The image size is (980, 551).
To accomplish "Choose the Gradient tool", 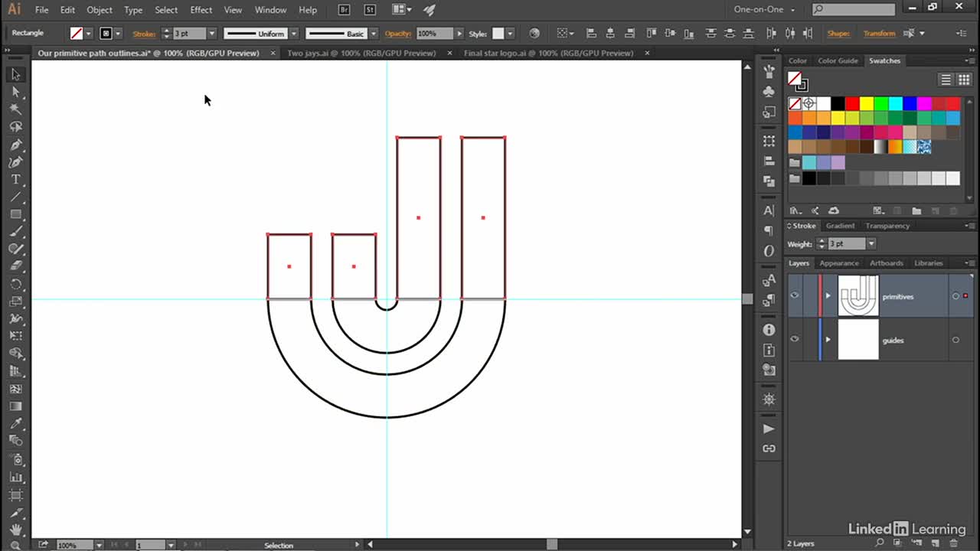I will (x=15, y=406).
